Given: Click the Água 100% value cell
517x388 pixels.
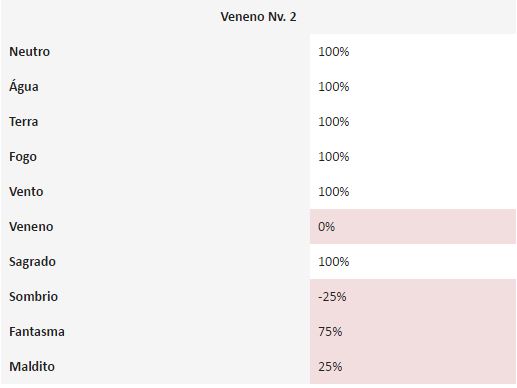Looking at the screenshot, I should [413, 87].
